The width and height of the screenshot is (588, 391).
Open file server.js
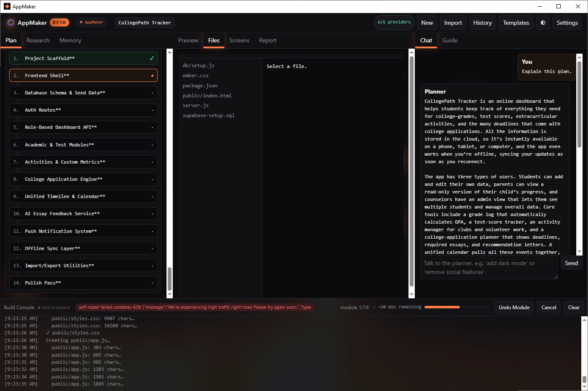[195, 105]
